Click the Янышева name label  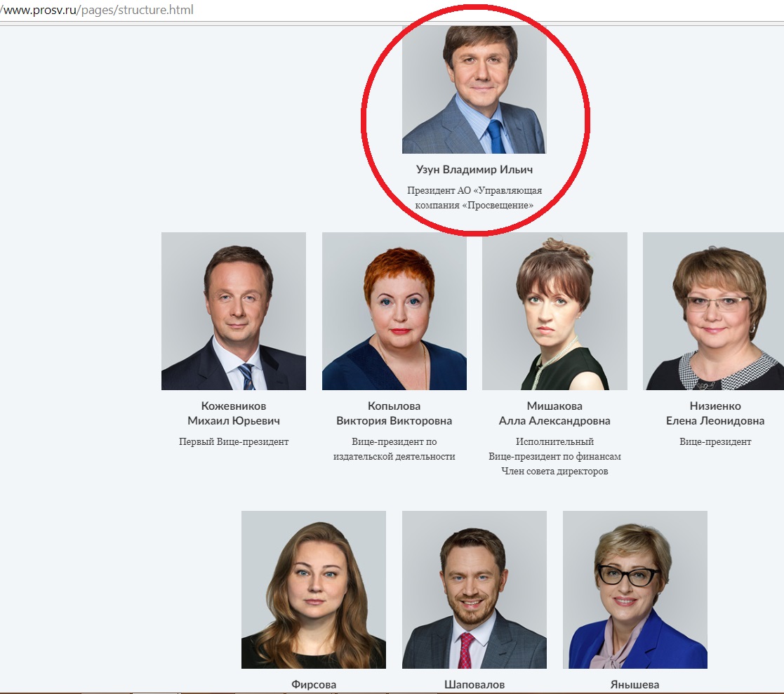(635, 684)
